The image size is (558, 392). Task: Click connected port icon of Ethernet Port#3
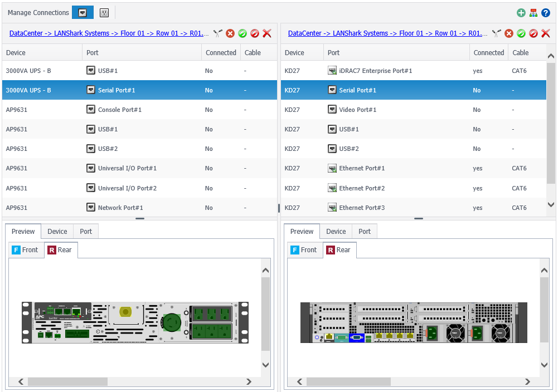[x=332, y=207]
